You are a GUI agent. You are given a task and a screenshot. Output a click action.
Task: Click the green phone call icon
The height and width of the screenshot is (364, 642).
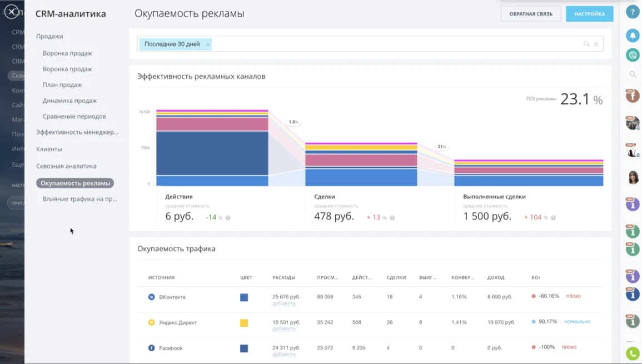pyautogui.click(x=633, y=353)
